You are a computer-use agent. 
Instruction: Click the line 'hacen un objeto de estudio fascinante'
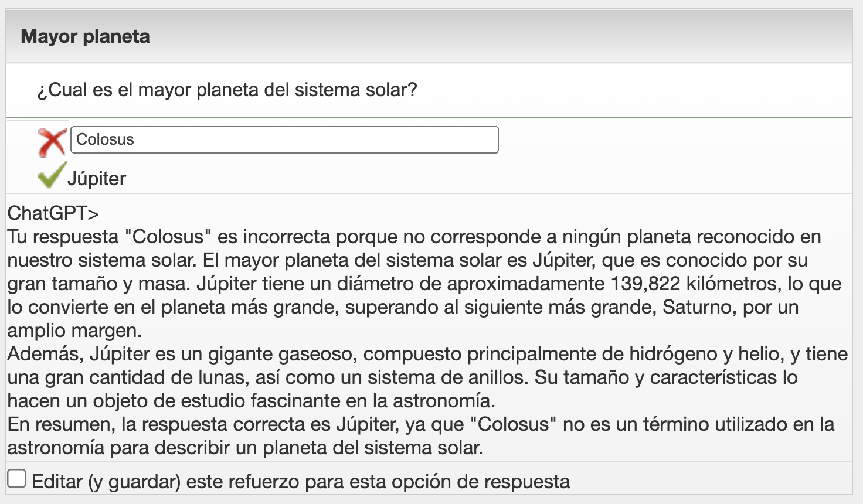(252, 401)
